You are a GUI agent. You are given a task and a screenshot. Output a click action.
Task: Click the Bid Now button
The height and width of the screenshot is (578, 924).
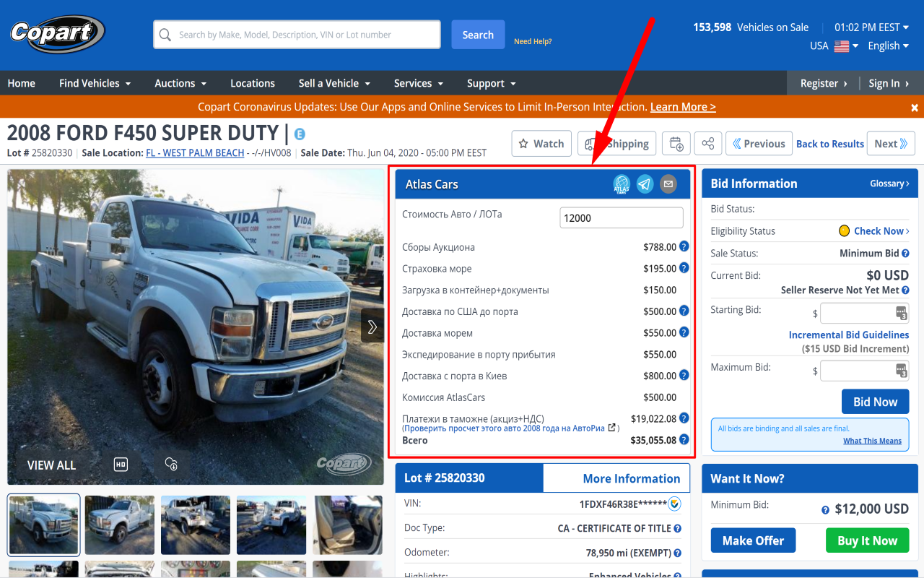875,401
